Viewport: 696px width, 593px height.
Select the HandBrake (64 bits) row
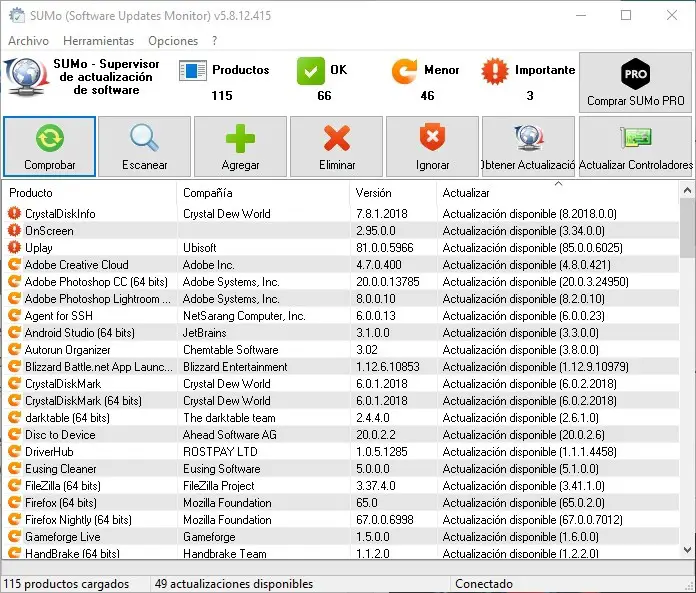click(342, 553)
